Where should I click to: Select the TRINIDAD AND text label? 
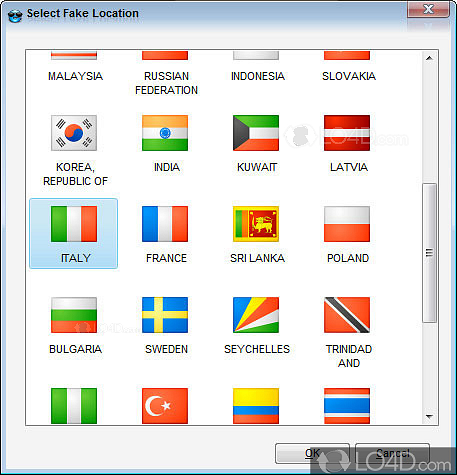(349, 356)
